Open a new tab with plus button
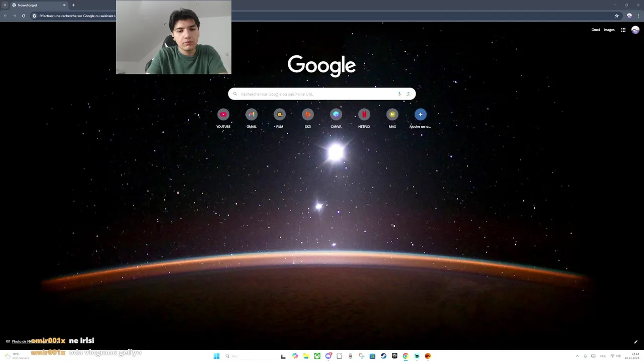This screenshot has width=644, height=362. 73,5
